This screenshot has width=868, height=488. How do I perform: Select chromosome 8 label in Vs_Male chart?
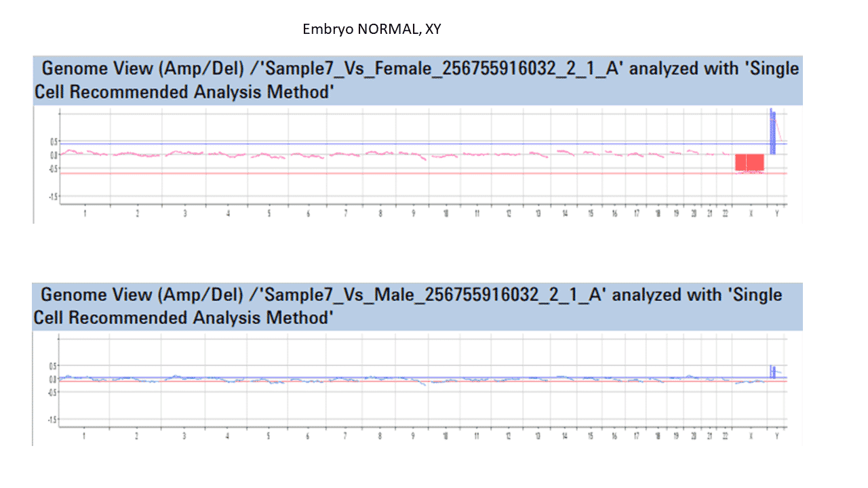(380, 437)
